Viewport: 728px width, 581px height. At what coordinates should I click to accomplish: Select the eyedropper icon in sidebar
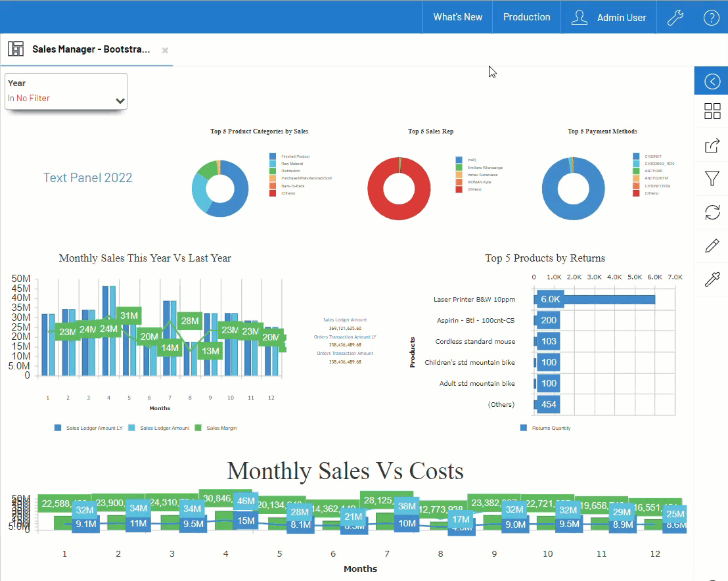point(712,280)
